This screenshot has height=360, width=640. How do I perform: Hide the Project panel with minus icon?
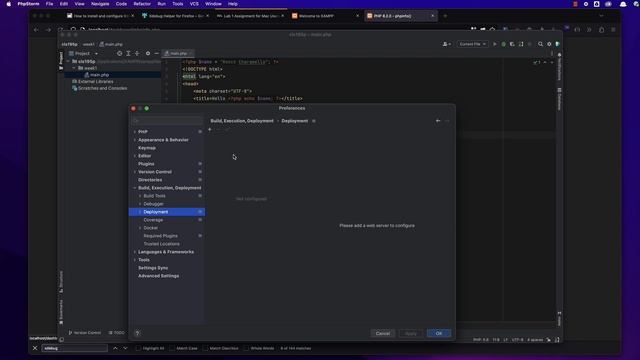point(156,53)
